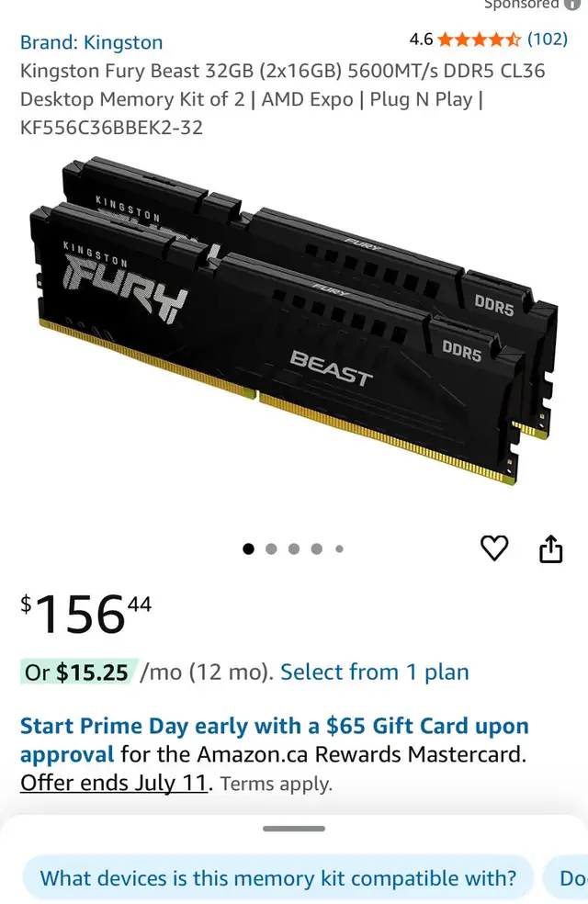Open Select from 1 plan link
This screenshot has height=904, width=588.
tap(375, 672)
